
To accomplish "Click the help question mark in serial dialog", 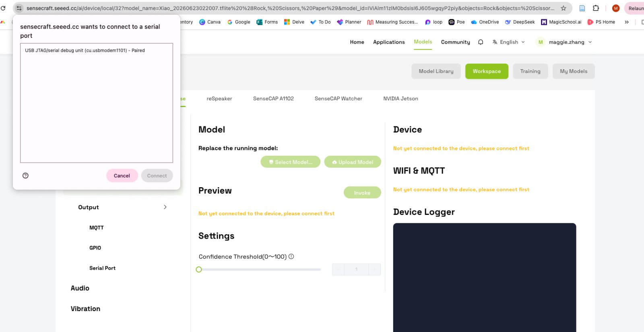I will point(25,175).
